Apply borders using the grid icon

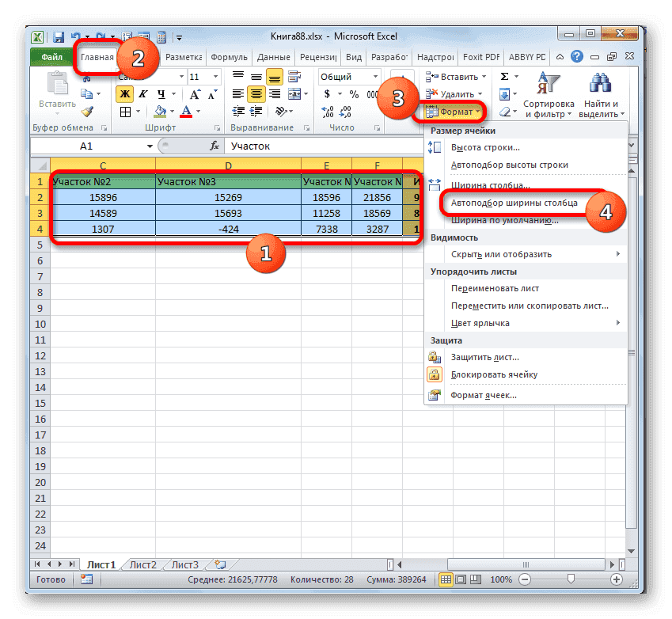click(x=123, y=112)
